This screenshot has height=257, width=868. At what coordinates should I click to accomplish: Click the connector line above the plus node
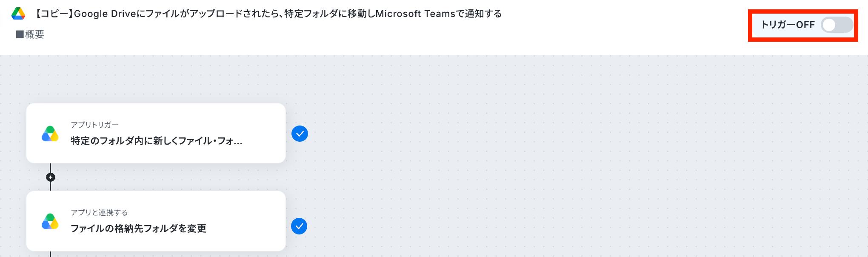[50, 168]
